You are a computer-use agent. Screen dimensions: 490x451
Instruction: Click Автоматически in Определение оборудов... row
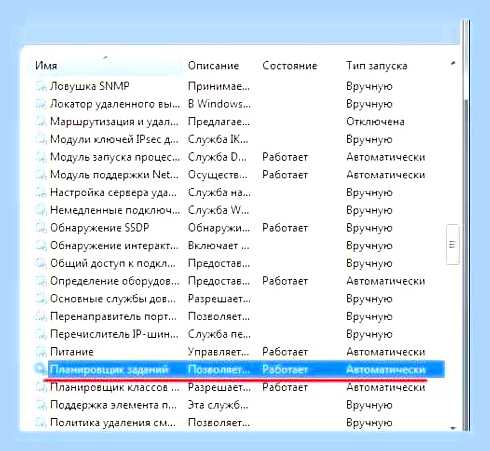(386, 281)
